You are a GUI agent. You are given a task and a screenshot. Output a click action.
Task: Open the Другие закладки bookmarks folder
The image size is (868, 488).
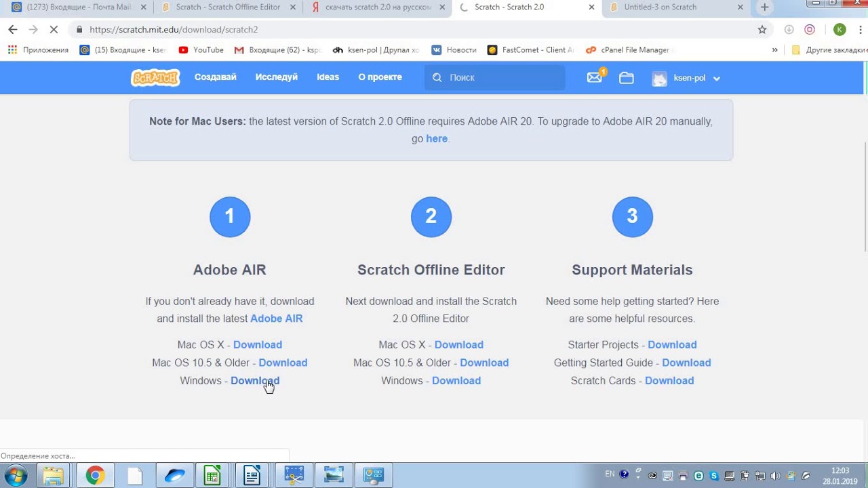(x=829, y=50)
